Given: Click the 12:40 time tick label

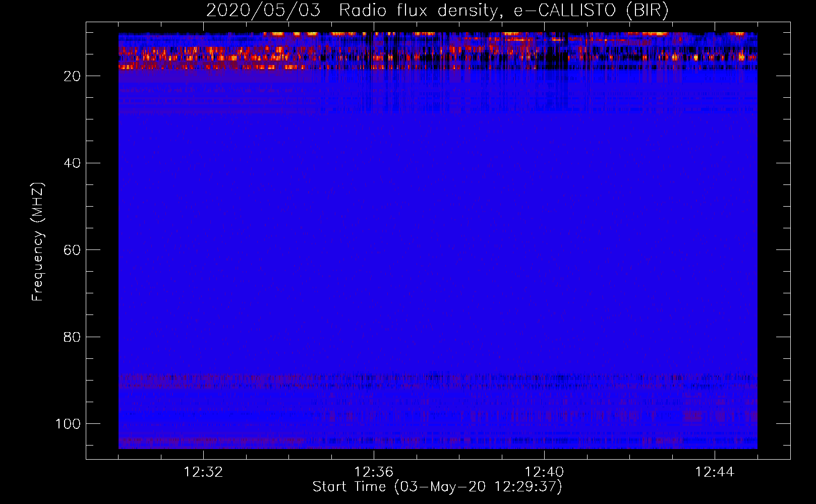Looking at the screenshot, I should coord(544,472).
